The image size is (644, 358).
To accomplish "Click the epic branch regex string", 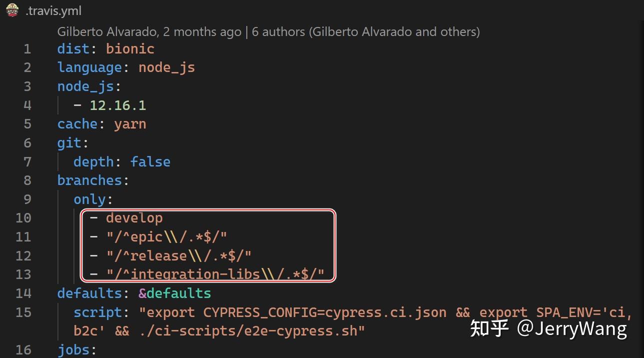I will point(166,237).
